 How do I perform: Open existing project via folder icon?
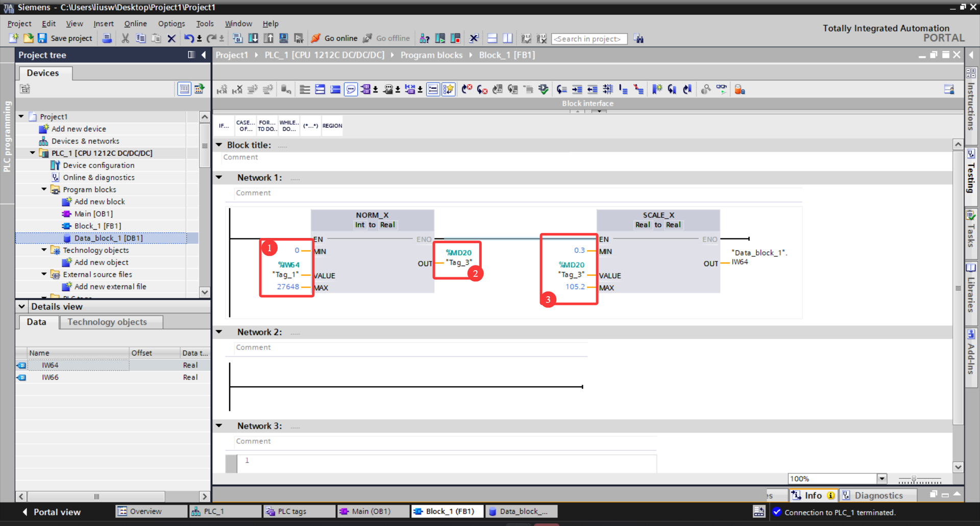tap(28, 38)
